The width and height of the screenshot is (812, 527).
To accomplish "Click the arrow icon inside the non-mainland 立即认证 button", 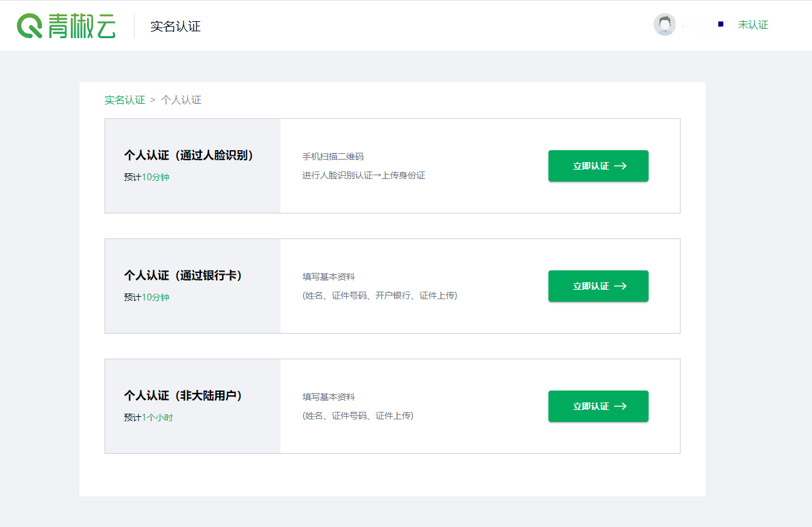I will click(620, 406).
